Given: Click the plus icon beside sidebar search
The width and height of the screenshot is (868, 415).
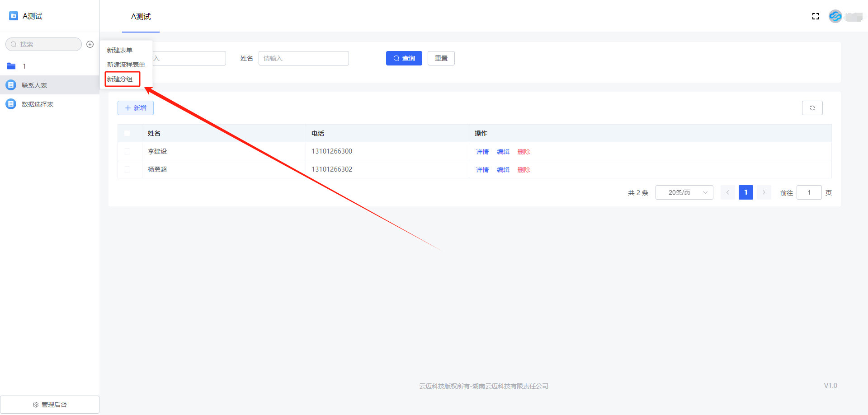Looking at the screenshot, I should 90,44.
